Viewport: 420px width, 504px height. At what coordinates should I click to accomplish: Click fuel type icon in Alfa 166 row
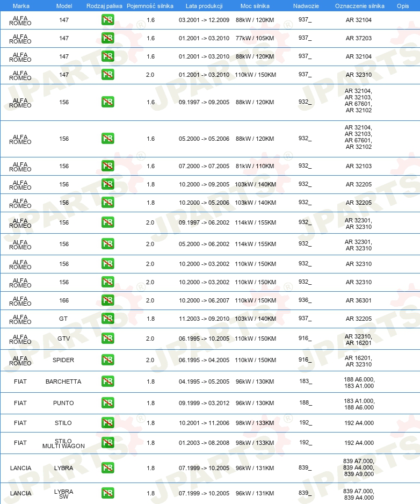[107, 300]
